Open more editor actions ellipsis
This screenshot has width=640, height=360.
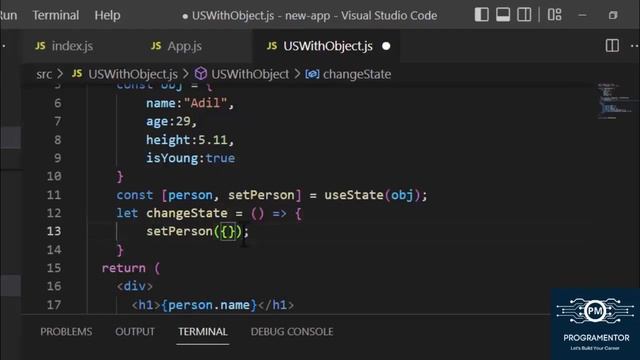click(635, 46)
